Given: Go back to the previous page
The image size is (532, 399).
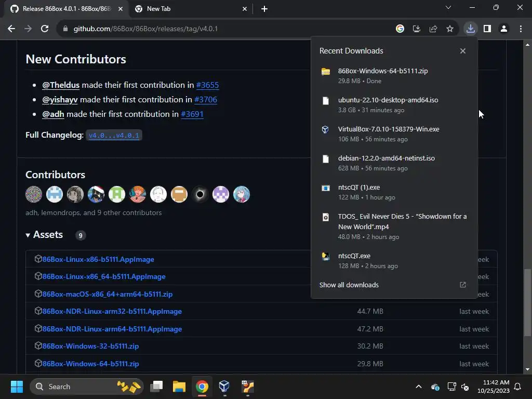Looking at the screenshot, I should pyautogui.click(x=11, y=29).
